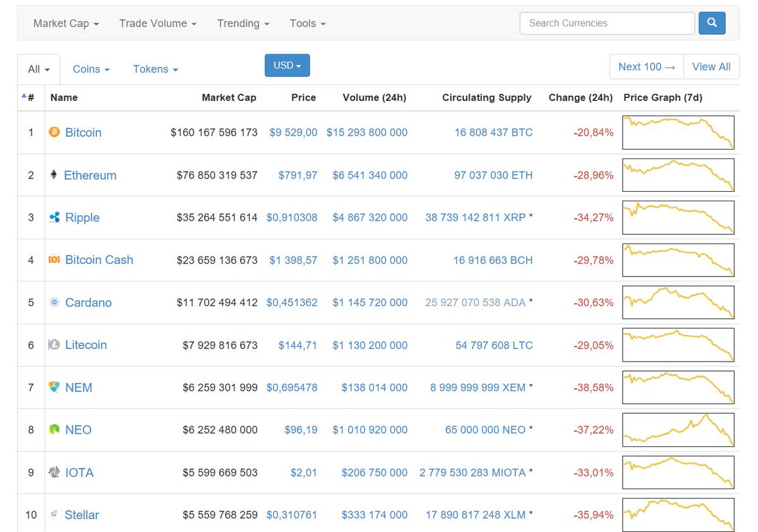Open the Trade Volume menu
The image size is (758, 532).
pyautogui.click(x=158, y=23)
